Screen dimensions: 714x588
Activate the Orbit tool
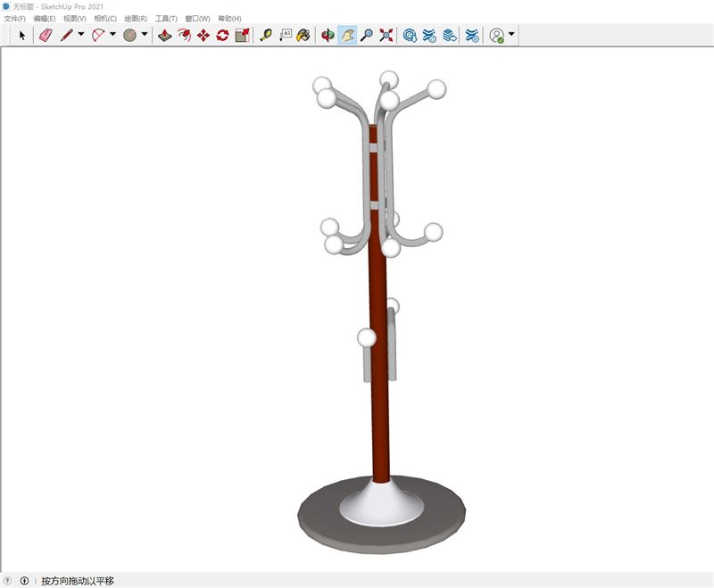click(x=326, y=36)
